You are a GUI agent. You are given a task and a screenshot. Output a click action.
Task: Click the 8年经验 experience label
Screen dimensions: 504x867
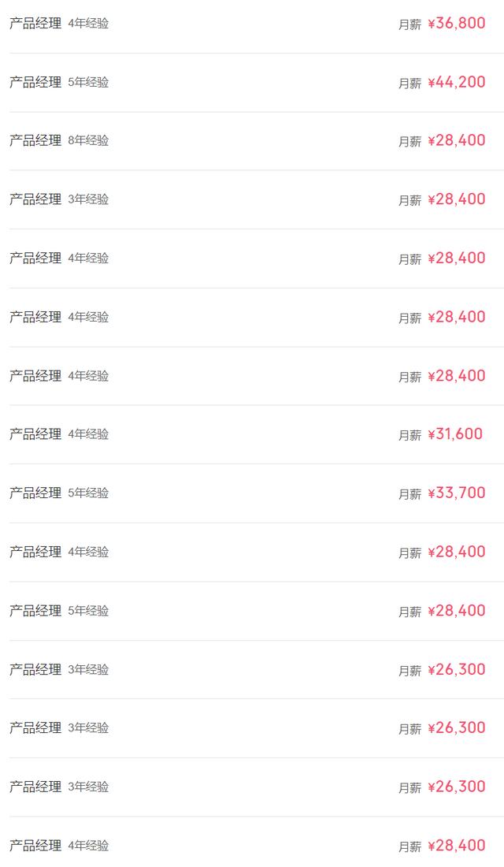tap(88, 141)
